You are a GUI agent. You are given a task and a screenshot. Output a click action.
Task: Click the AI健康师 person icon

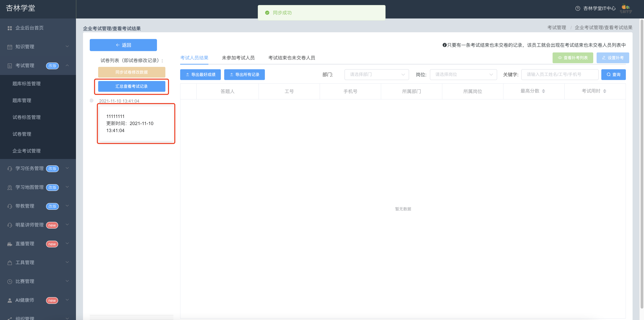[10, 300]
